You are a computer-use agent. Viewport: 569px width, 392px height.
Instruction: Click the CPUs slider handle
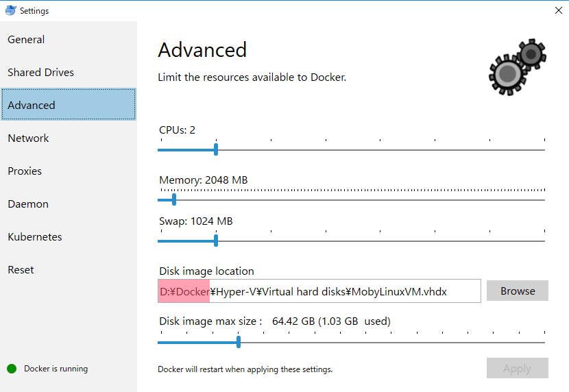pos(216,149)
